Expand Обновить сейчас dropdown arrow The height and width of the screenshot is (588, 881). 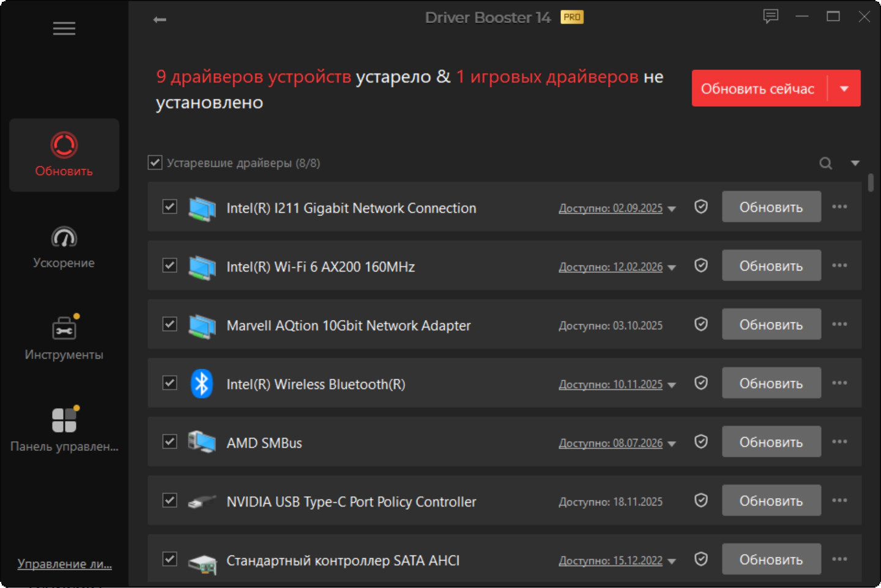pos(844,89)
